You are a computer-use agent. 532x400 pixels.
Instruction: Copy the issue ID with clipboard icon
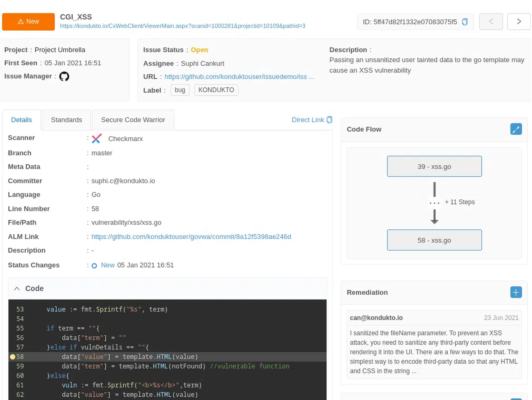(465, 22)
